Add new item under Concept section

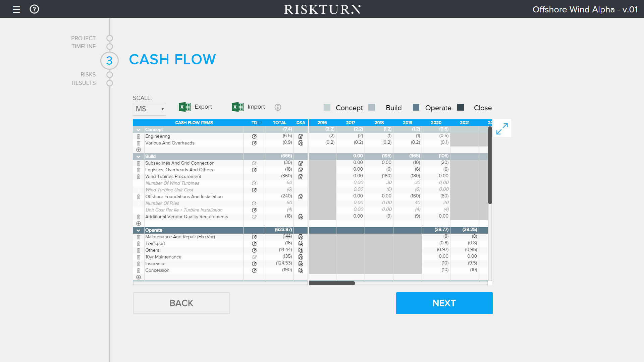click(x=139, y=150)
